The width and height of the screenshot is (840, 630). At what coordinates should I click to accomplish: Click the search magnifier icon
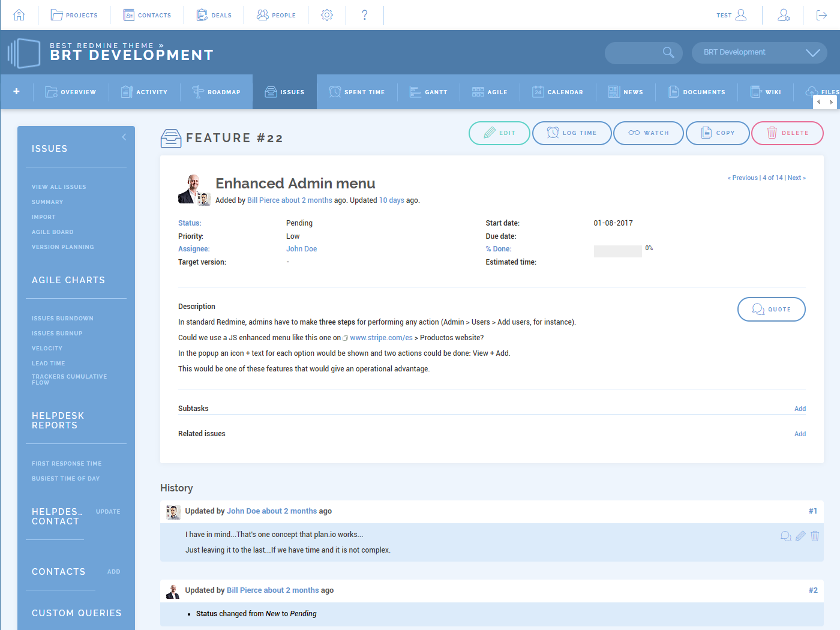(x=668, y=53)
